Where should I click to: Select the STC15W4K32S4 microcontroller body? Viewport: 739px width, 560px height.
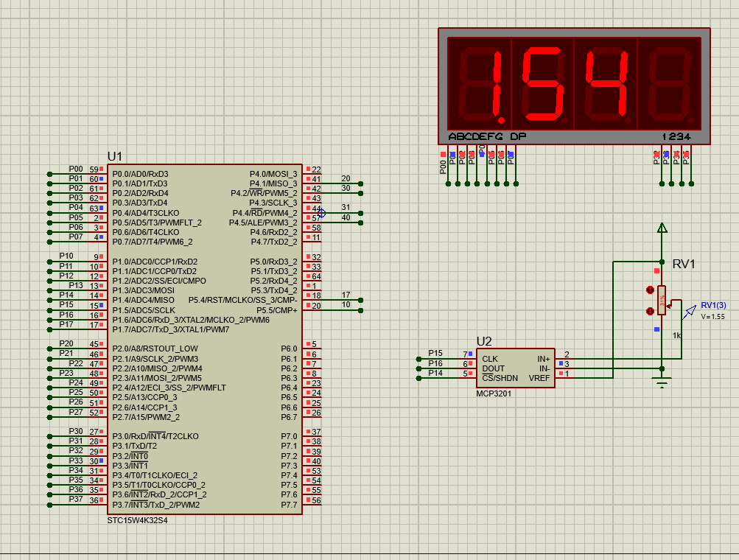pyautogui.click(x=204, y=339)
